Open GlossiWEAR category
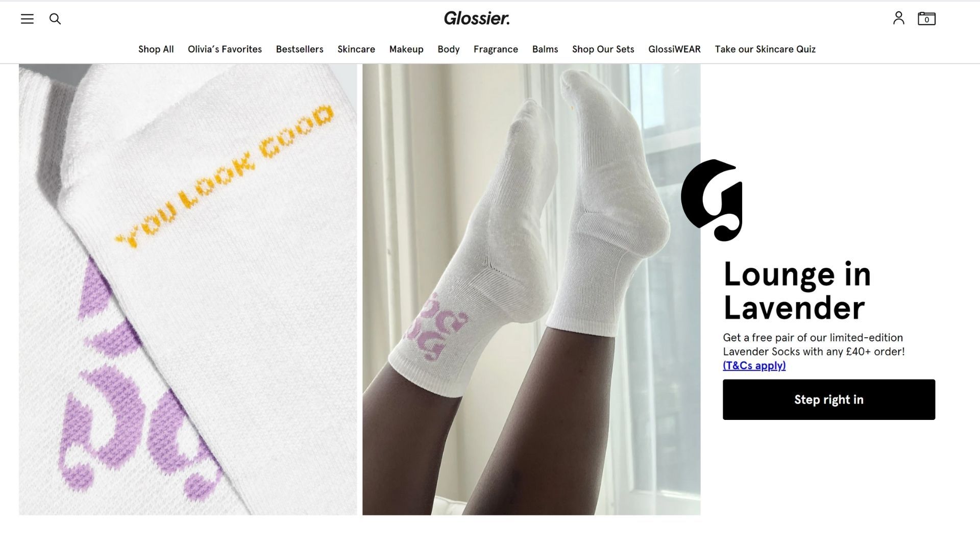The image size is (980, 551). pyautogui.click(x=674, y=49)
